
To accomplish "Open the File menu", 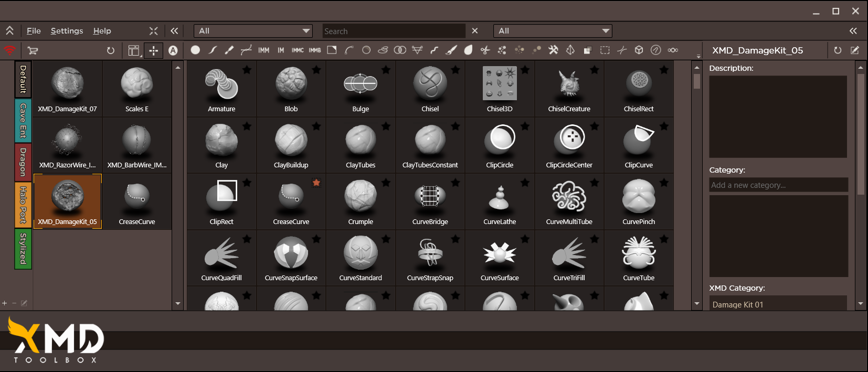I will click(x=34, y=31).
